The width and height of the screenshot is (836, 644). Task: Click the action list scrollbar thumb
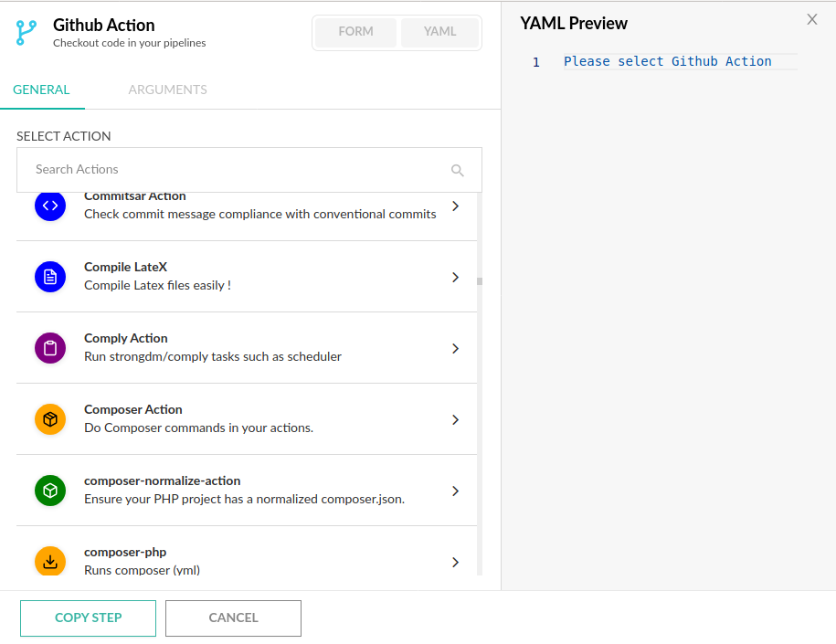(480, 281)
